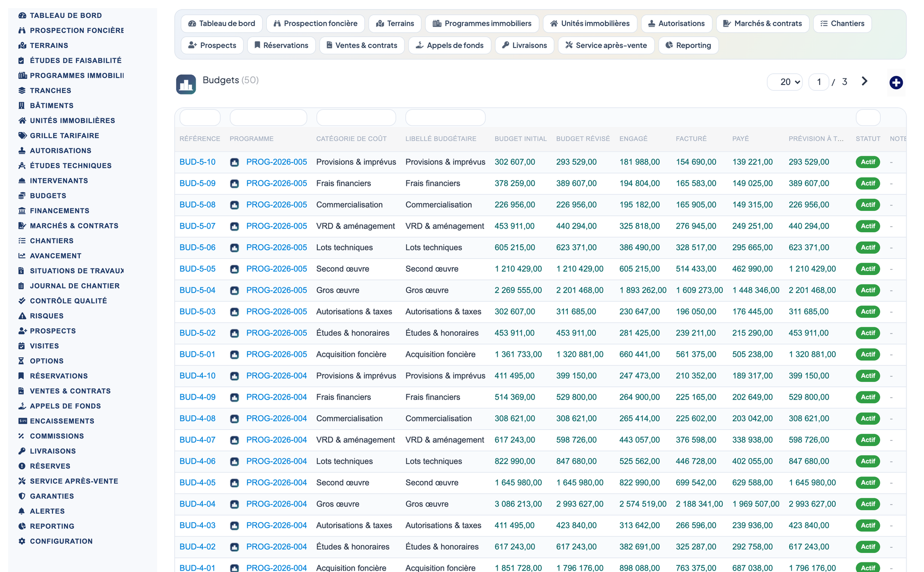This screenshot has height=572, width=924.
Task: Open the page size dropdown showing 20
Action: (x=785, y=82)
